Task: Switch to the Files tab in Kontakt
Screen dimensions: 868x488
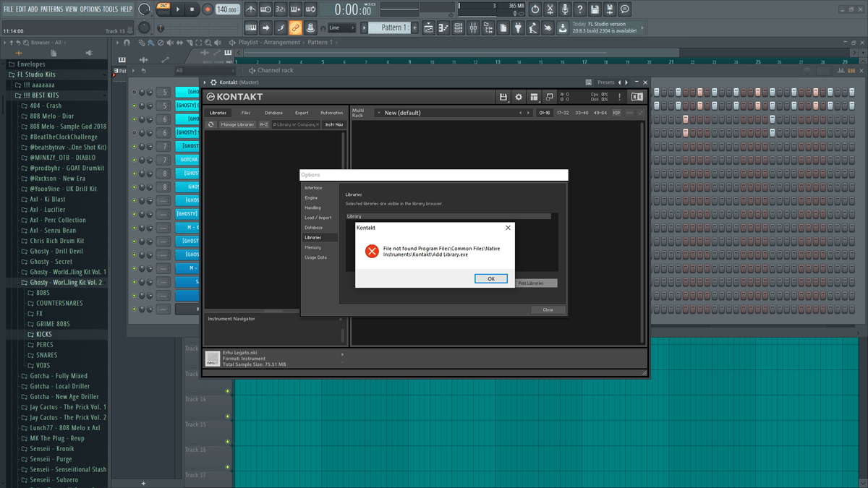Action: pos(246,113)
